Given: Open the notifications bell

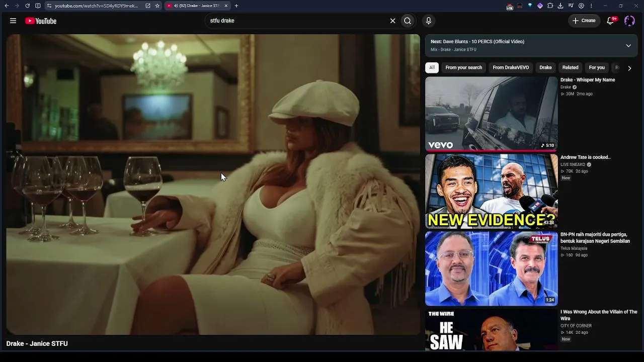Looking at the screenshot, I should 610,21.
